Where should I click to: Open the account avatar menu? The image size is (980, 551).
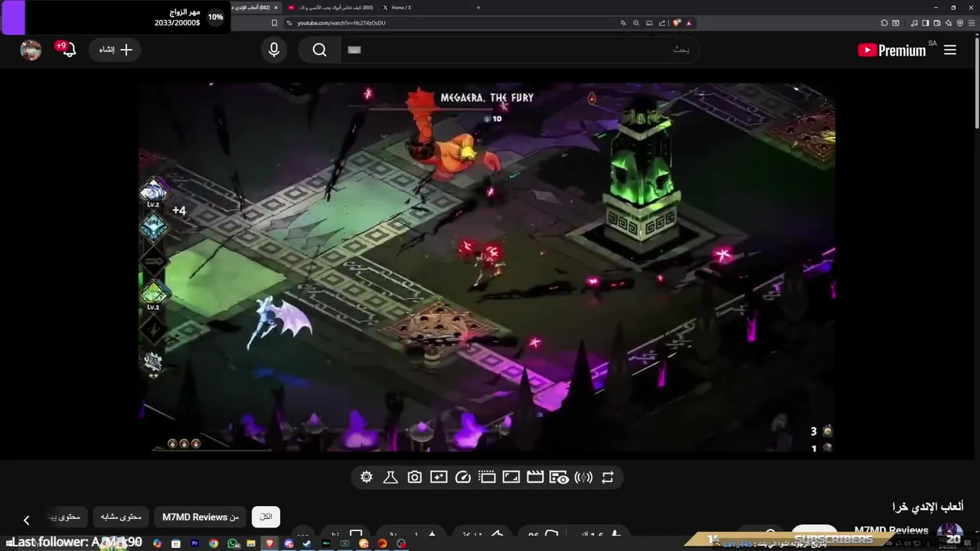coord(31,50)
